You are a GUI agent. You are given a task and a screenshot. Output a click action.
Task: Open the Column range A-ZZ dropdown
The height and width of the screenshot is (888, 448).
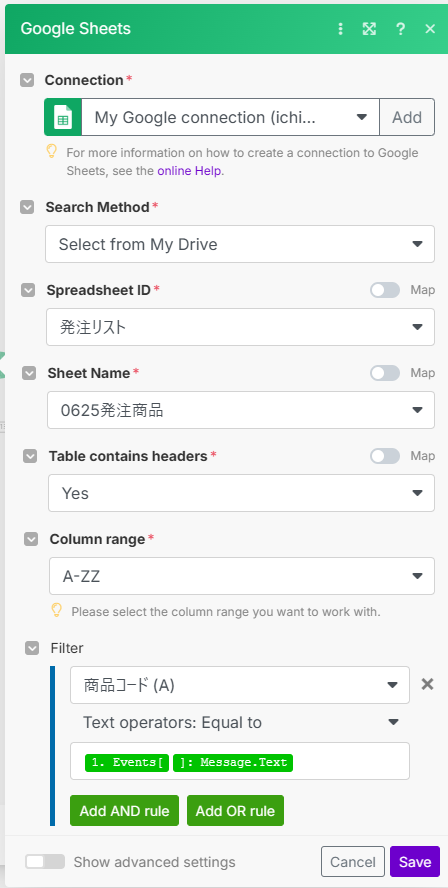pyautogui.click(x=242, y=576)
